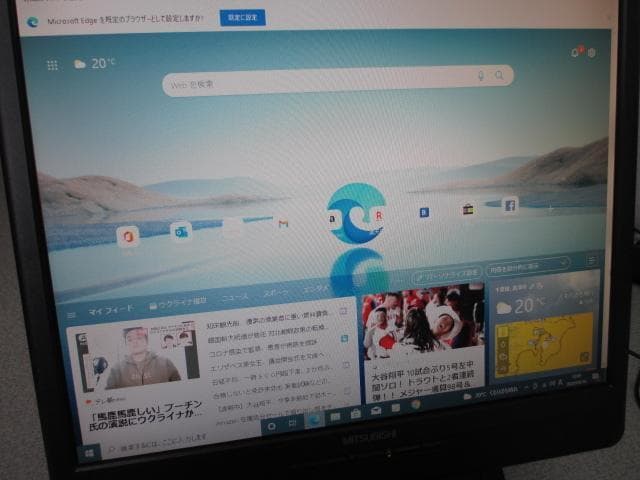Screen dimensions: 640x480
Task: Open Task View on the taskbar
Action: click(293, 423)
